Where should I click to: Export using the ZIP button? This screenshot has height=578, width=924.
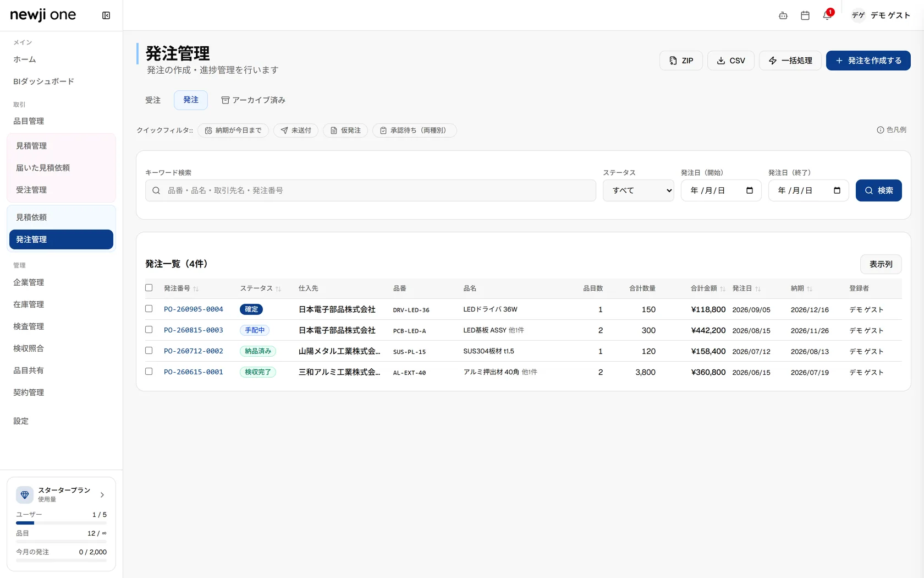(681, 61)
